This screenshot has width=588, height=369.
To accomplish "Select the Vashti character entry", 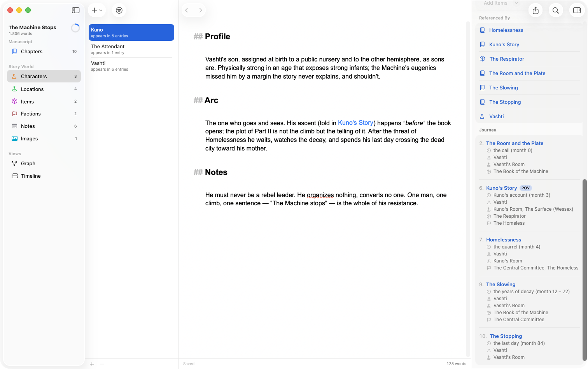I will point(131,66).
